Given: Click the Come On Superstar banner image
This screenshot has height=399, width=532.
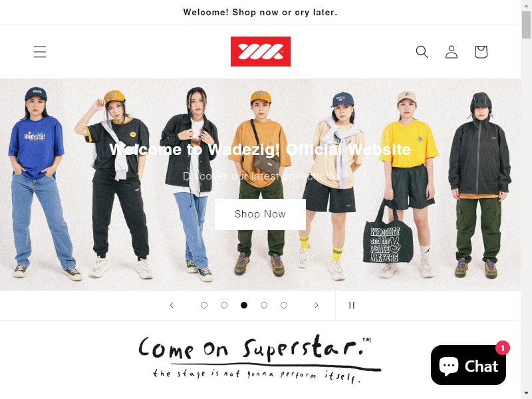Looking at the screenshot, I should 260,359.
